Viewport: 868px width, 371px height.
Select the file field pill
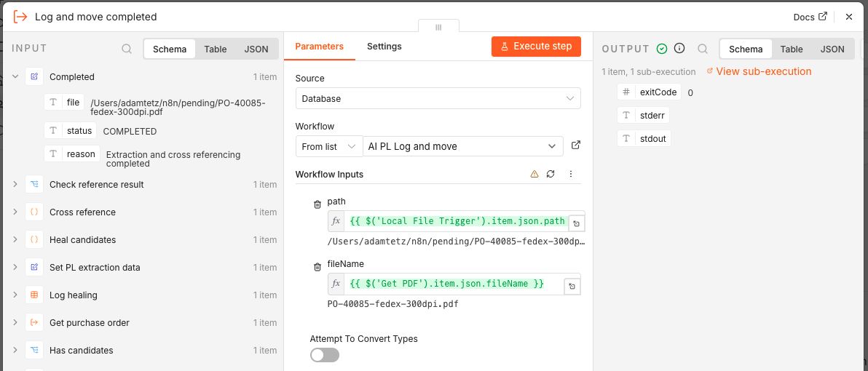63,103
